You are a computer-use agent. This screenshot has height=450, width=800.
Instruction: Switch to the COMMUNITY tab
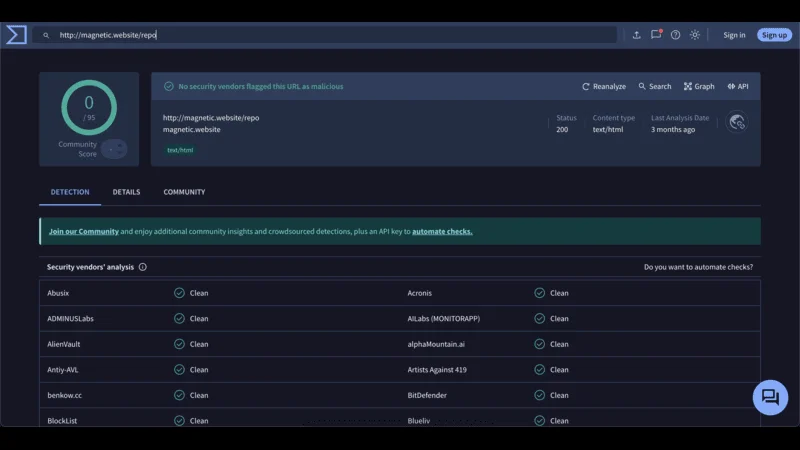184,192
